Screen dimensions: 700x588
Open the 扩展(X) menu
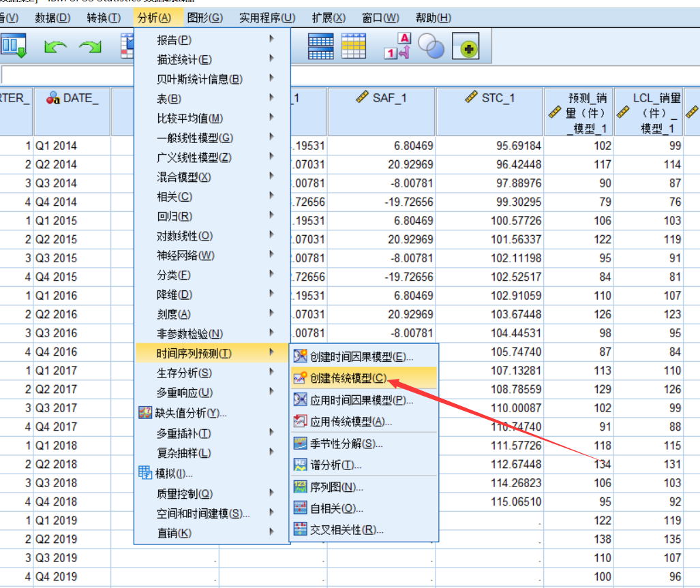pyautogui.click(x=329, y=18)
